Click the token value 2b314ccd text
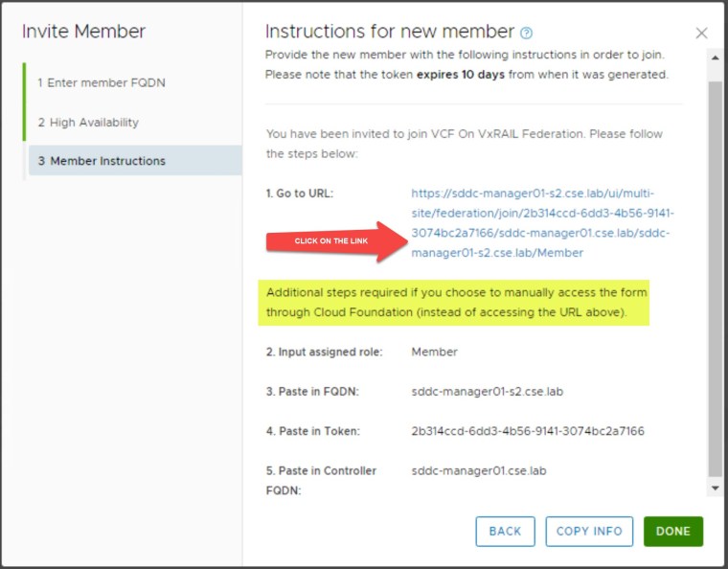The image size is (728, 569). pos(528,431)
